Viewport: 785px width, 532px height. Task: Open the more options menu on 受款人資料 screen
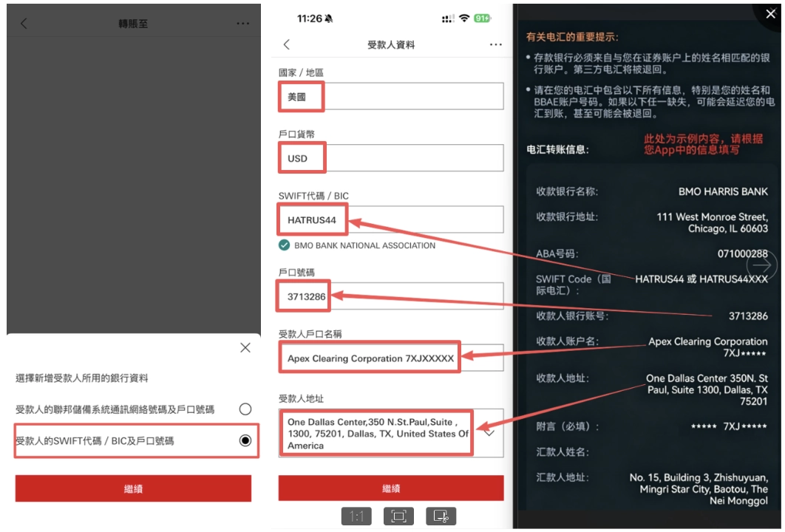496,44
